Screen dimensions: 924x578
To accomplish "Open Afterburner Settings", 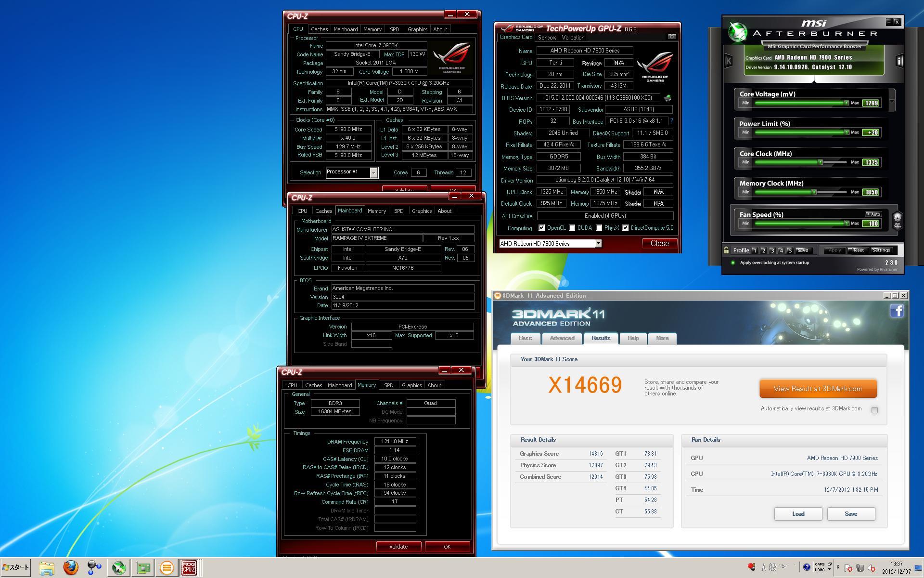I will click(x=881, y=250).
